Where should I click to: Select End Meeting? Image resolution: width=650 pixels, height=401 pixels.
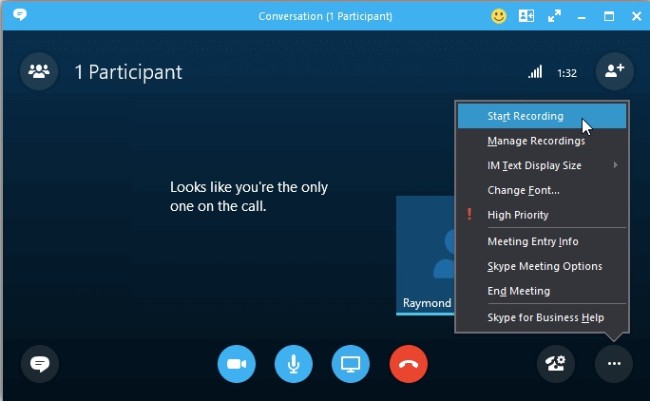pyautogui.click(x=542, y=291)
